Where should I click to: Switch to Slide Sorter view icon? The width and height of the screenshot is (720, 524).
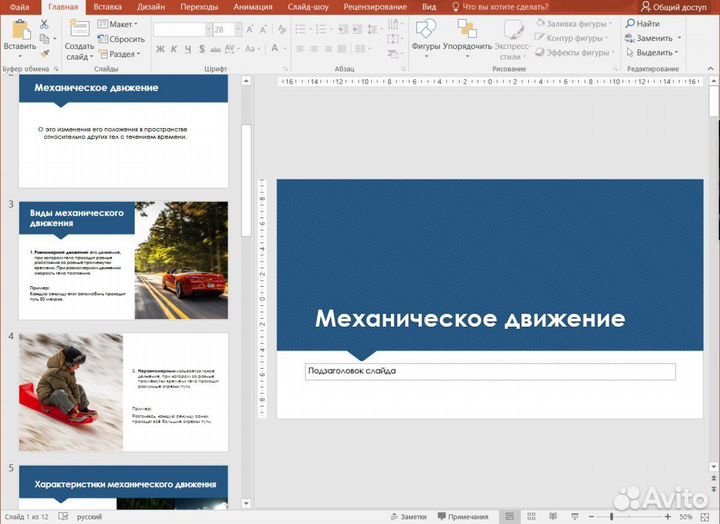(531, 517)
